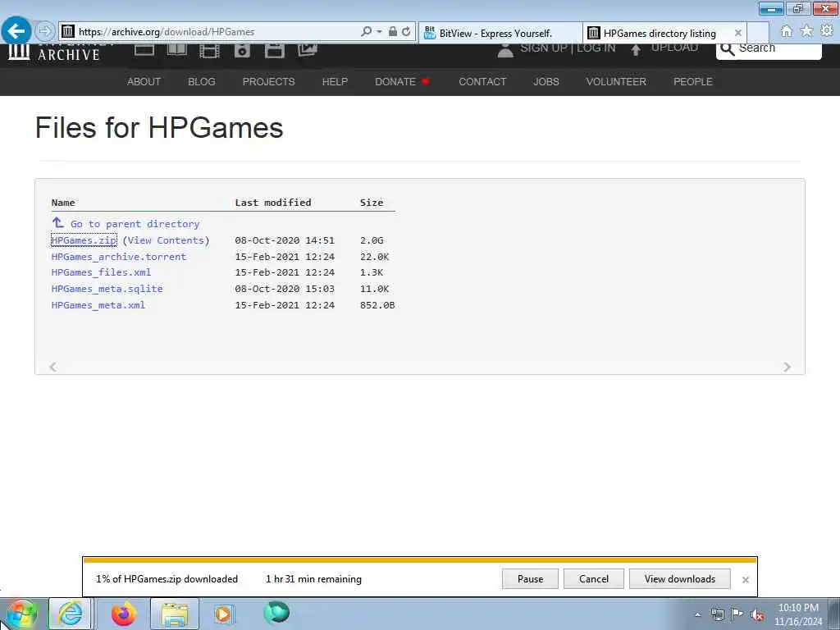Viewport: 840px width, 630px height.
Task: Click the LOG IN link
Action: [x=596, y=48]
